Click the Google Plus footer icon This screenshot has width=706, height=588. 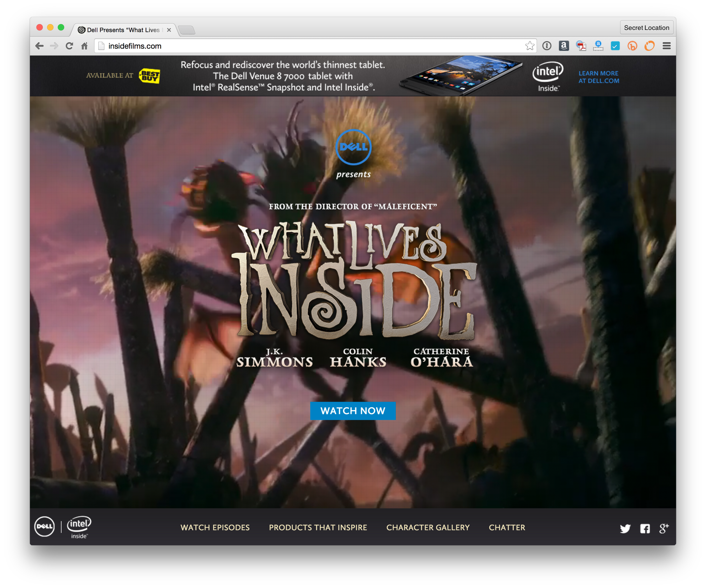[664, 528]
